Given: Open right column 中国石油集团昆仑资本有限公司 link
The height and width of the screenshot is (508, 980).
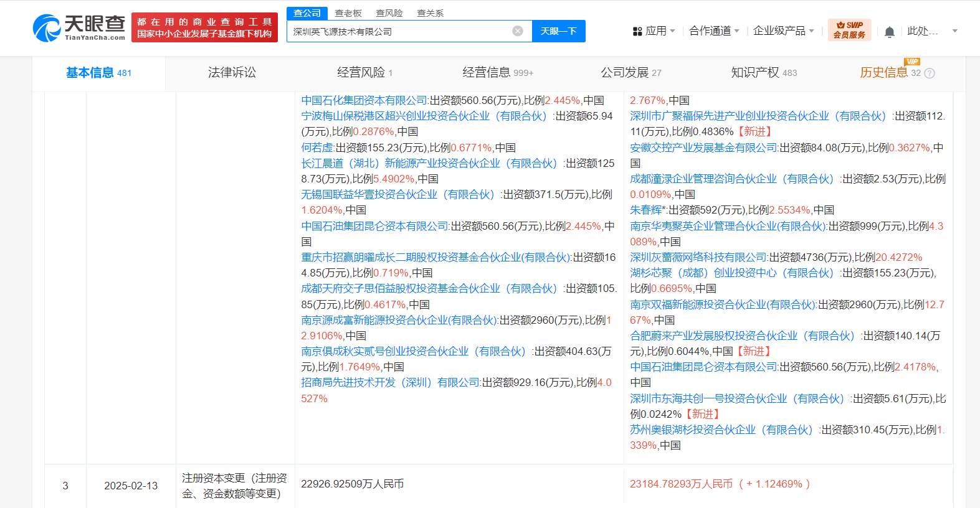Looking at the screenshot, I should [703, 367].
